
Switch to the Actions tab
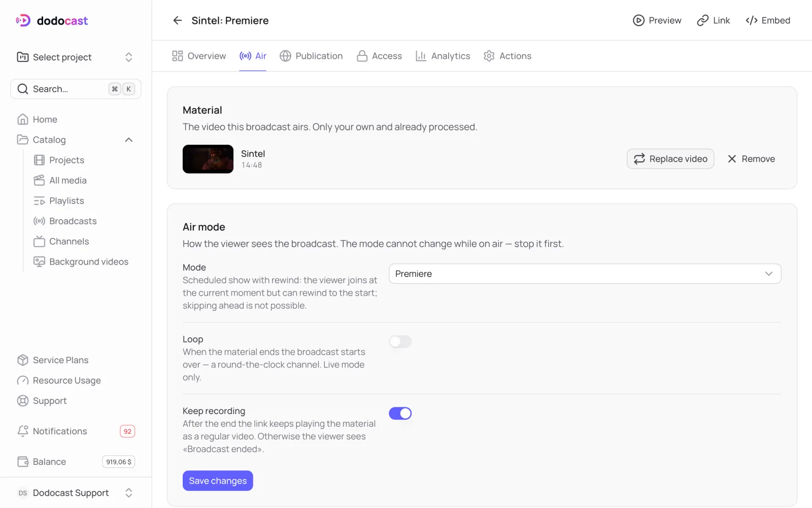click(x=507, y=56)
